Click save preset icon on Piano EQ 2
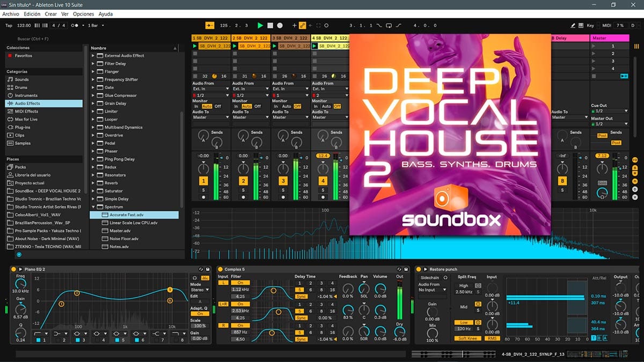 (x=208, y=269)
